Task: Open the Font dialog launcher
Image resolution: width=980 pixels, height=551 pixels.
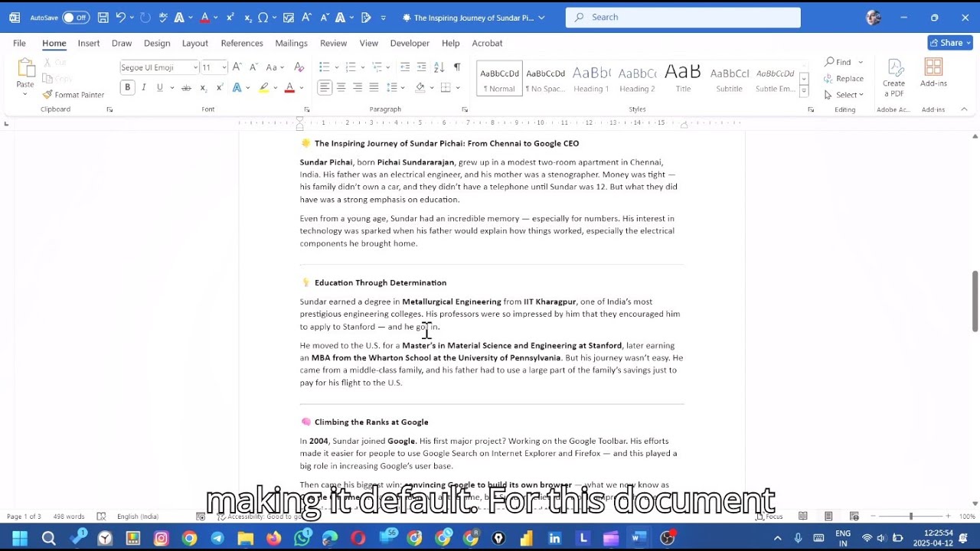Action: pyautogui.click(x=305, y=110)
